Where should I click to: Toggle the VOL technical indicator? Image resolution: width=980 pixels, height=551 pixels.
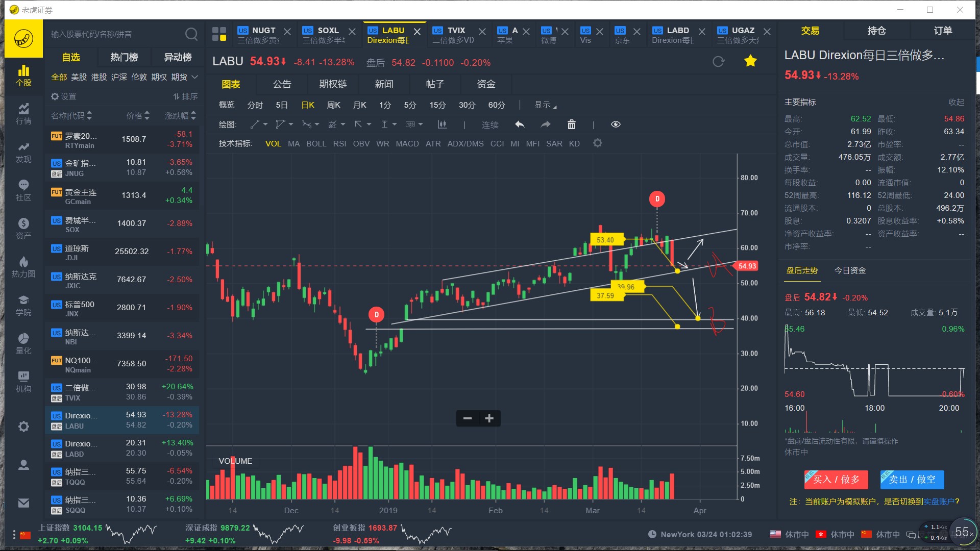[273, 144]
